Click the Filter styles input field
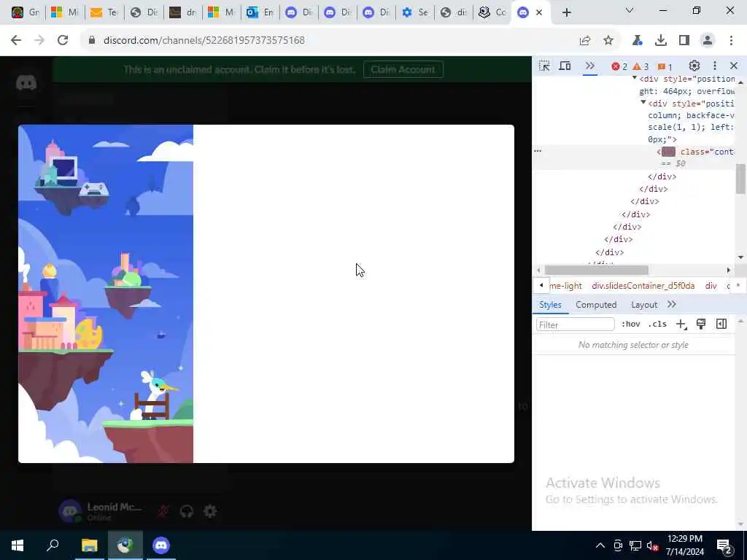Image resolution: width=747 pixels, height=560 pixels. coord(575,324)
